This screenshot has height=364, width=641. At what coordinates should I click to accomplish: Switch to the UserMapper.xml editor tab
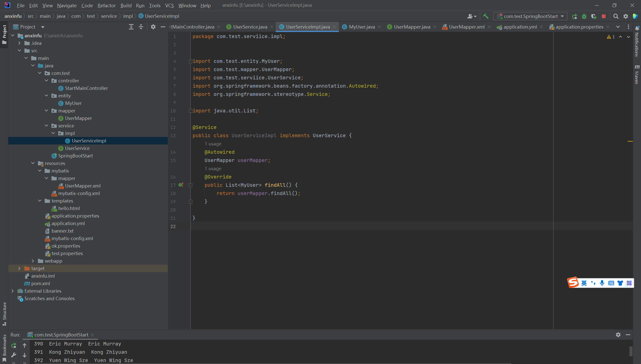click(x=466, y=27)
